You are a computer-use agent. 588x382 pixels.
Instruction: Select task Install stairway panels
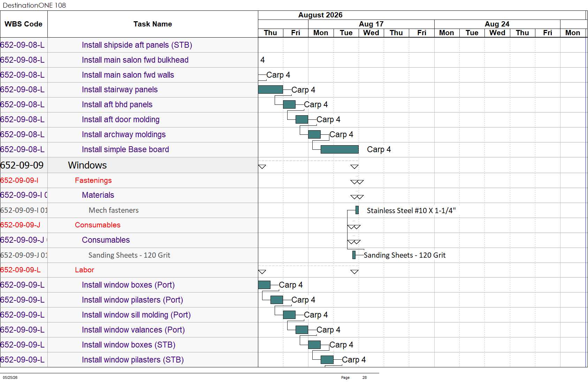tap(120, 89)
